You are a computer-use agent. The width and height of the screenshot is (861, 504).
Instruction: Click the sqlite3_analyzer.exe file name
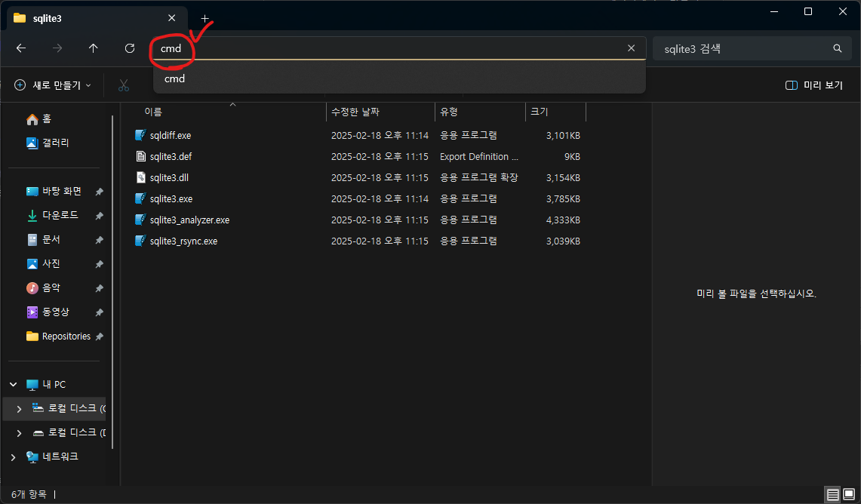click(x=189, y=220)
